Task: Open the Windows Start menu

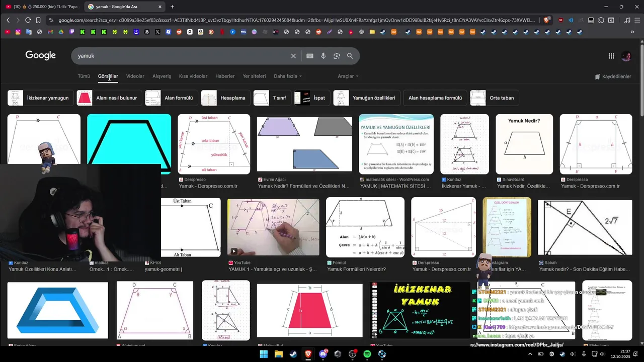Action: (264, 354)
